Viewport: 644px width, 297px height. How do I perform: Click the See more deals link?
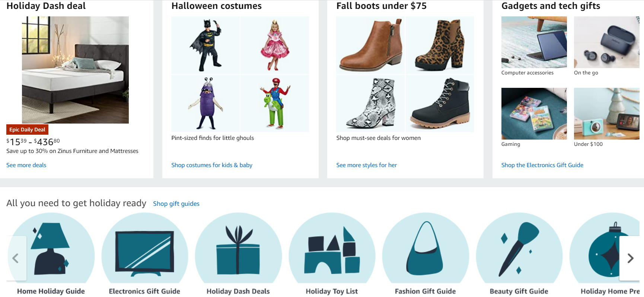[26, 165]
